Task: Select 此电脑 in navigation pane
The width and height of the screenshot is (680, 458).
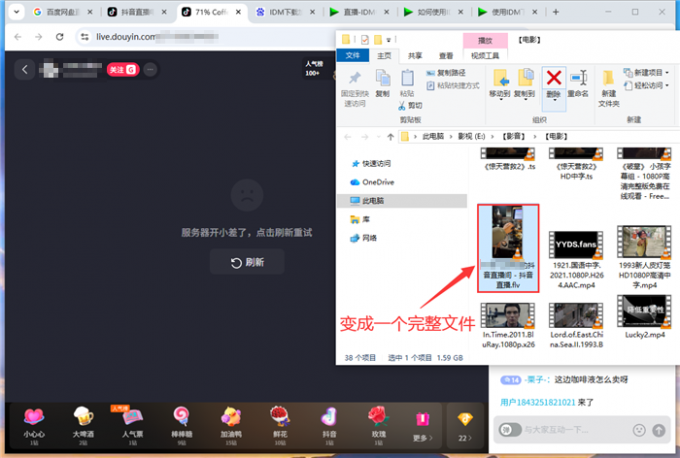Action: 402,201
